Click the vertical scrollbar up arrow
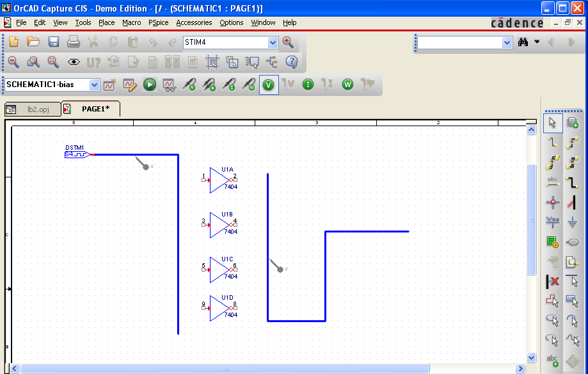Image resolution: width=588 pixels, height=374 pixels. click(531, 130)
